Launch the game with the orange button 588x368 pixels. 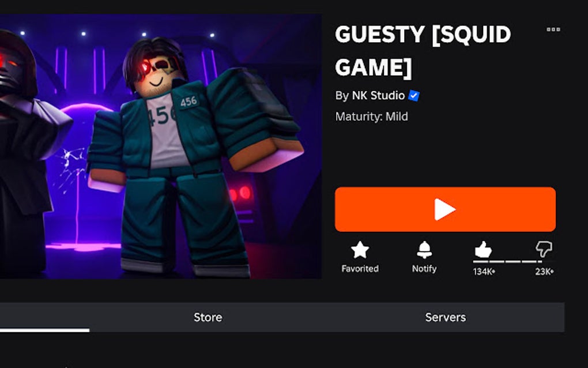445,209
